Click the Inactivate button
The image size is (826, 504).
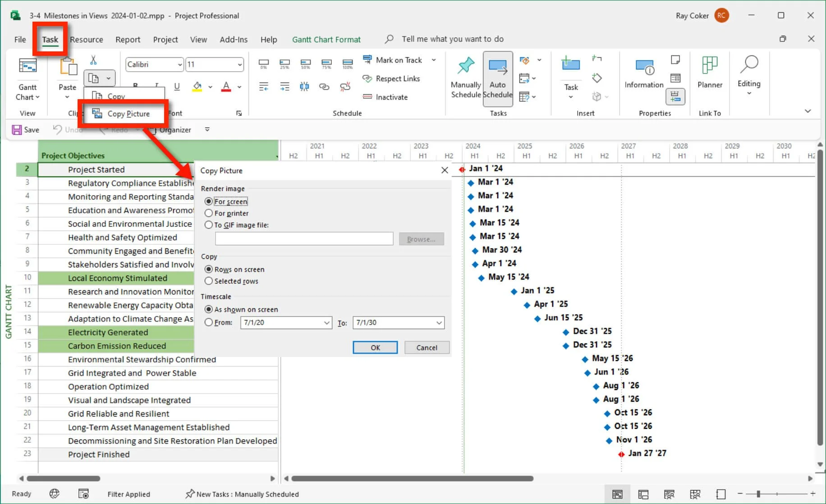click(385, 97)
